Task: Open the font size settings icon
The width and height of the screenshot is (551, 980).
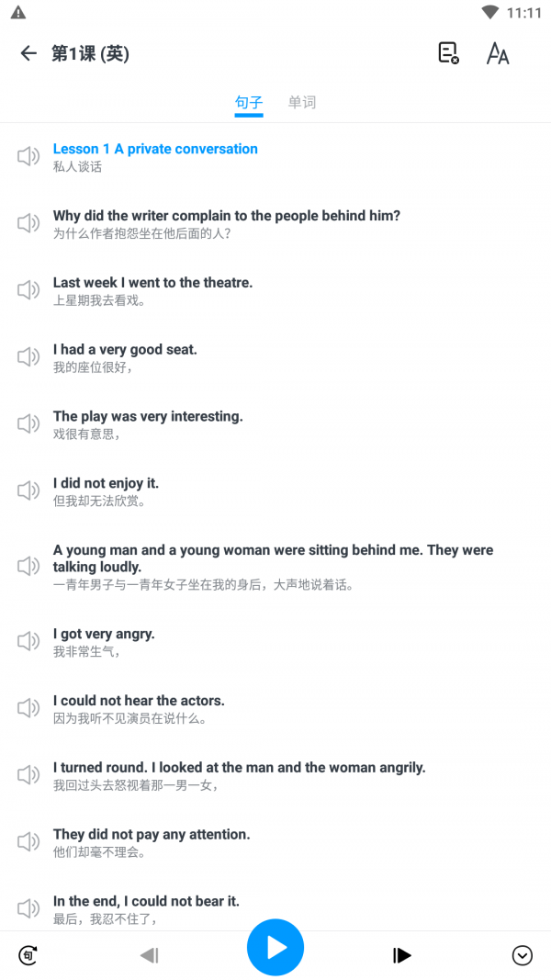Action: coord(498,53)
